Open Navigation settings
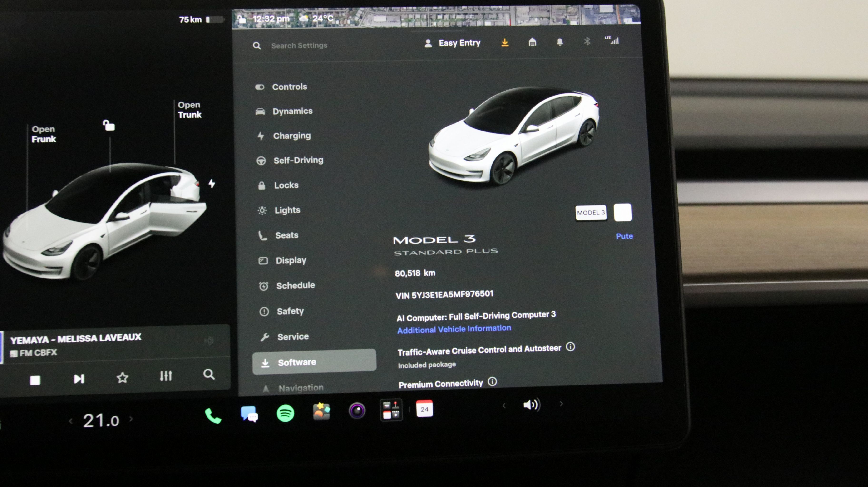 pyautogui.click(x=292, y=388)
